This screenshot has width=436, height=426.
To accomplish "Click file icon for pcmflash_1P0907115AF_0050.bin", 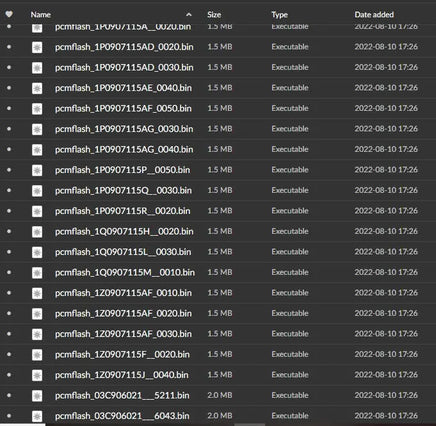I will (37, 109).
